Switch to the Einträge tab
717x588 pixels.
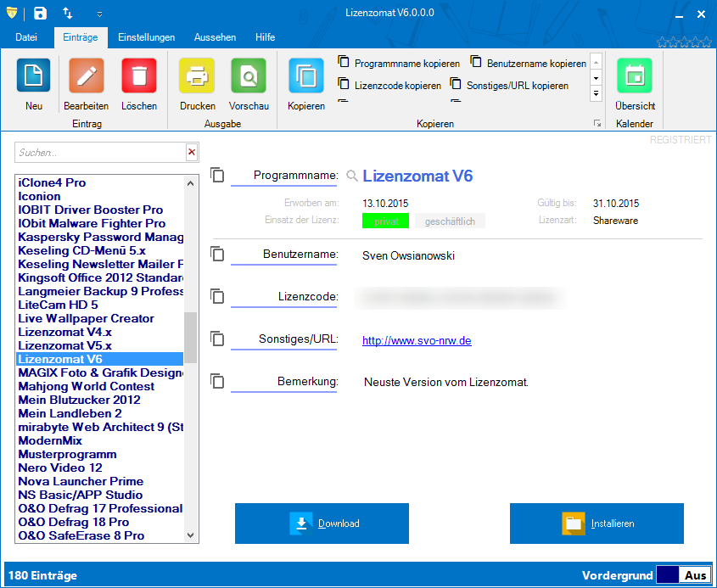81,37
